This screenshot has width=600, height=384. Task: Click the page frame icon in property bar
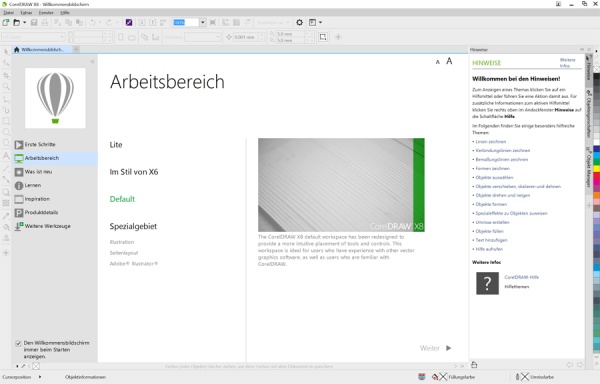323,37
